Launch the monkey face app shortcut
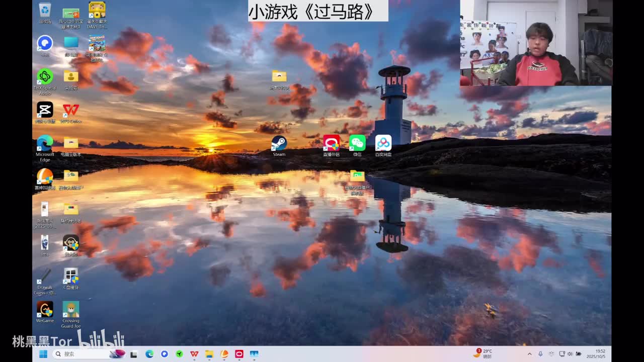644x362 pixels. [71, 245]
